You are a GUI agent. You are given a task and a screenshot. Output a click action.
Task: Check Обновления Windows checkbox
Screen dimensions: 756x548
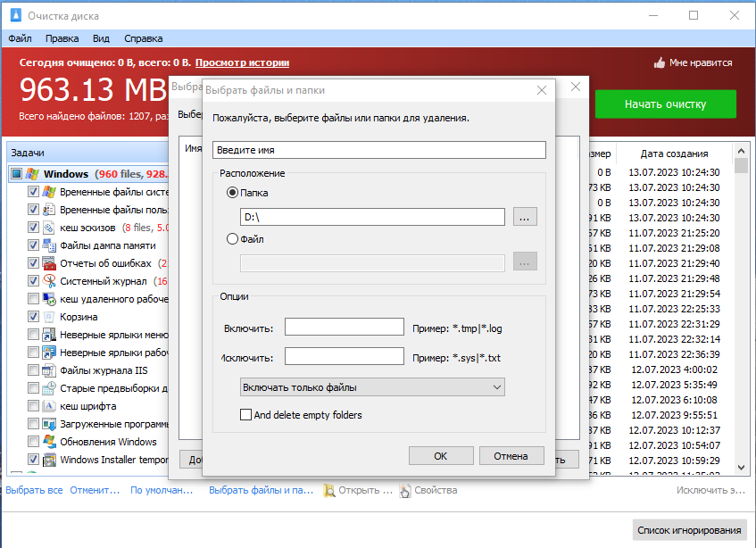(x=33, y=442)
